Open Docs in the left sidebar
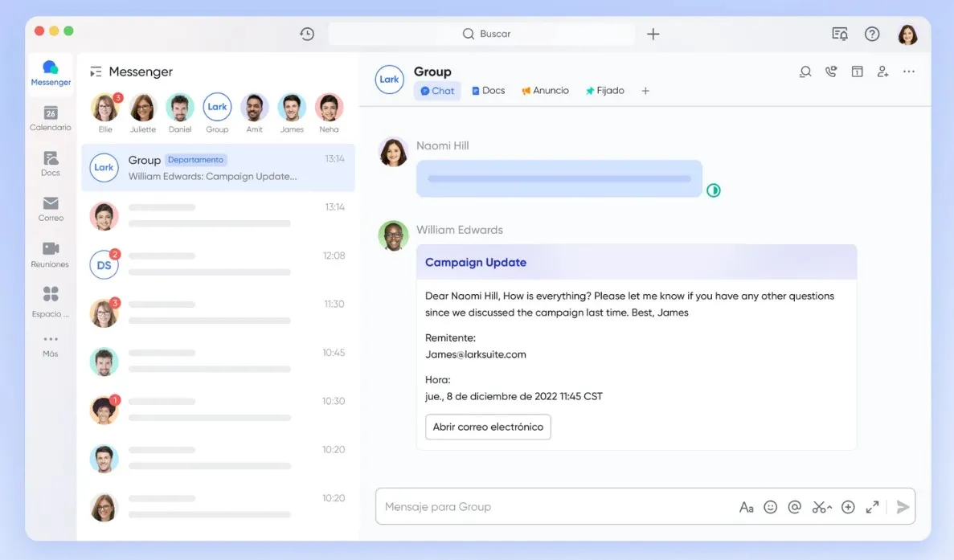Viewport: 954px width, 560px height. click(51, 164)
